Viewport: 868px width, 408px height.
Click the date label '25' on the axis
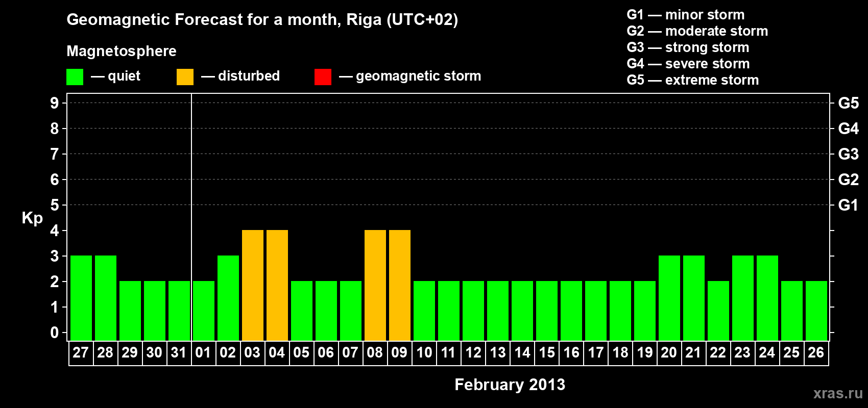pyautogui.click(x=791, y=352)
